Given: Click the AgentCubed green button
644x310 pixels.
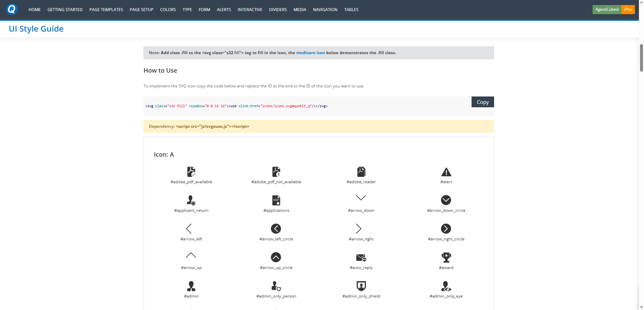Looking at the screenshot, I should pos(607,9).
